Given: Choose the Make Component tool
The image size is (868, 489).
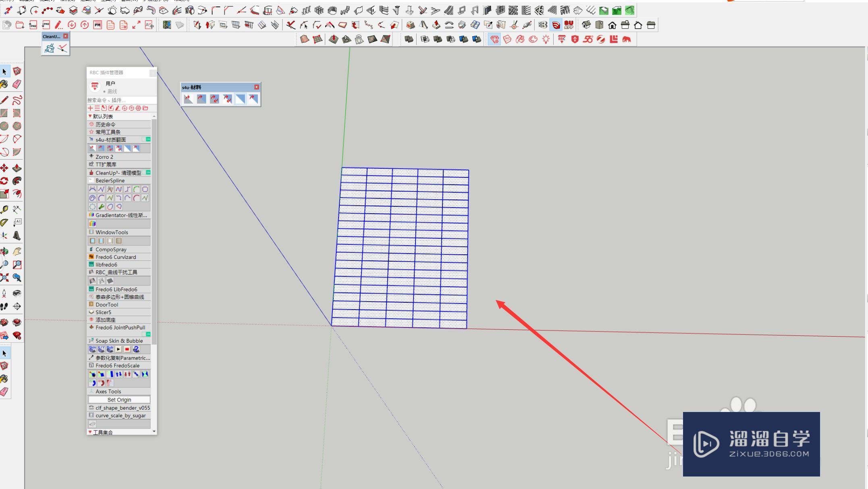Looking at the screenshot, I should coord(17,71).
